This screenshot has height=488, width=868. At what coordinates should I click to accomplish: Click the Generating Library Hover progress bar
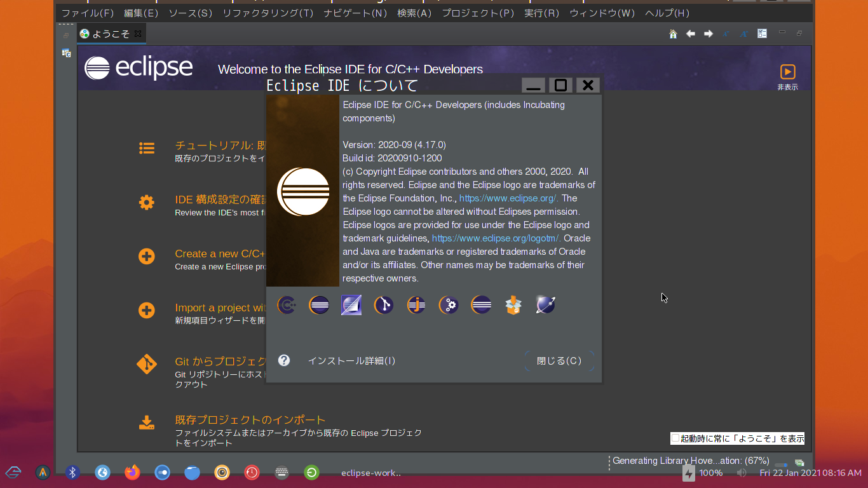coord(781,464)
